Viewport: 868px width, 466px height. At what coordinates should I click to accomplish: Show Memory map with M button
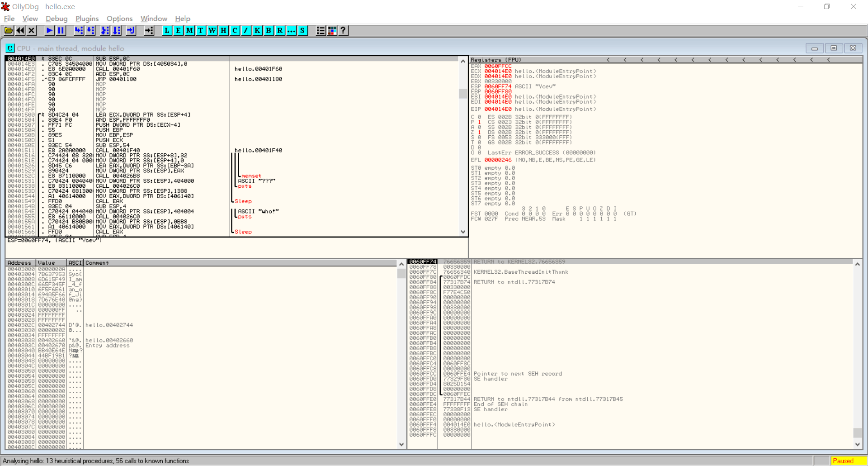pos(189,30)
